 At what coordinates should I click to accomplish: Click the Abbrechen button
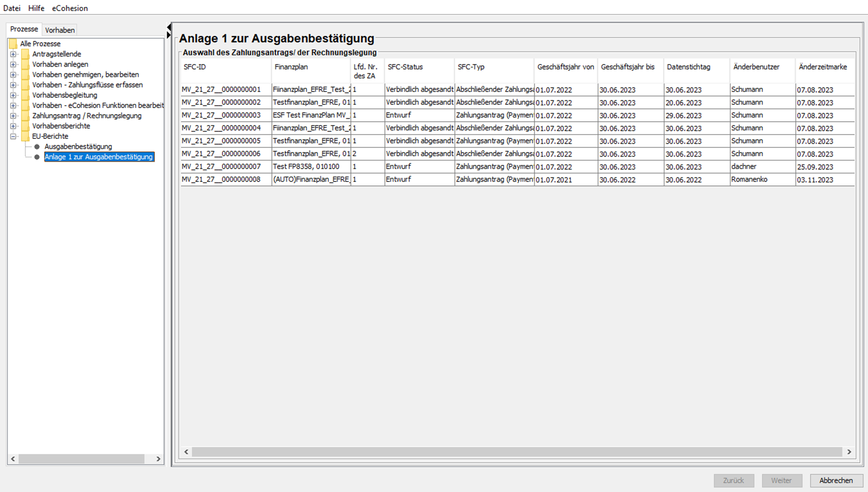coord(836,480)
